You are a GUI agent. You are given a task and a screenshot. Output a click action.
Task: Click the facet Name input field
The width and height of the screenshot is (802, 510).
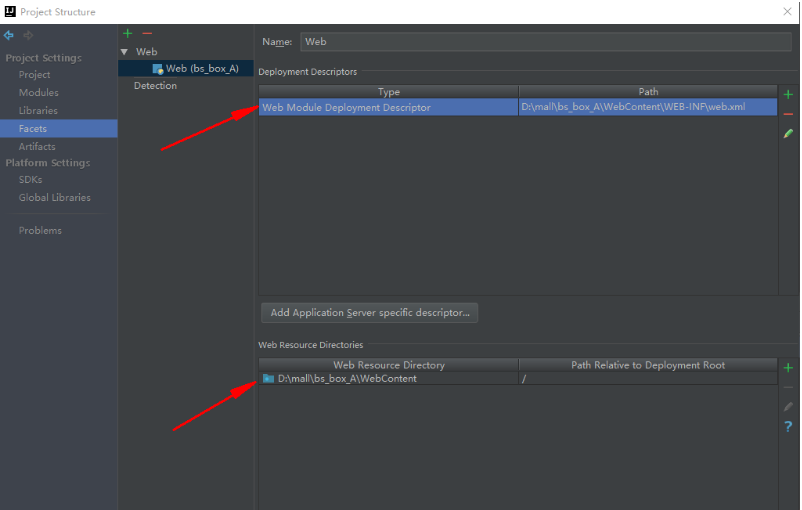pyautogui.click(x=546, y=42)
